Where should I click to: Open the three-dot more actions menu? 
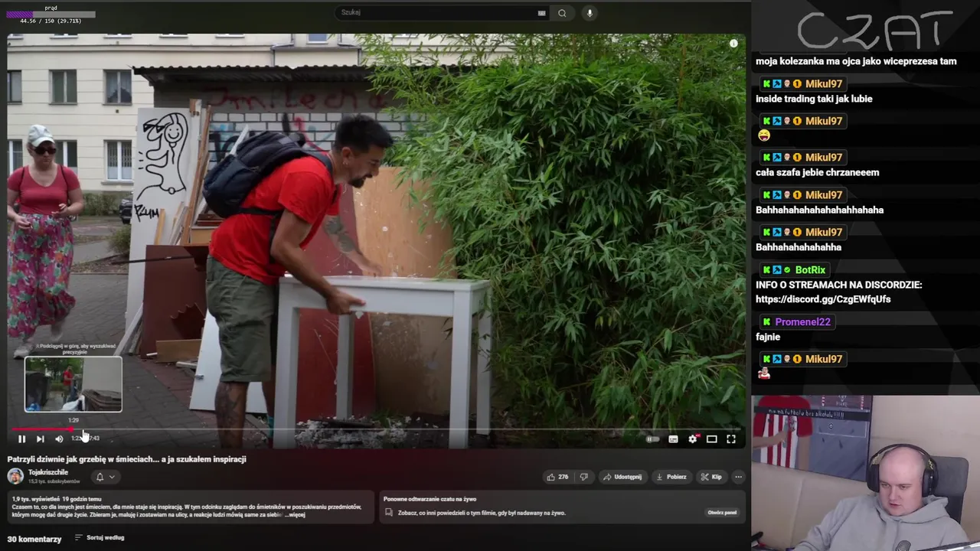click(x=738, y=477)
